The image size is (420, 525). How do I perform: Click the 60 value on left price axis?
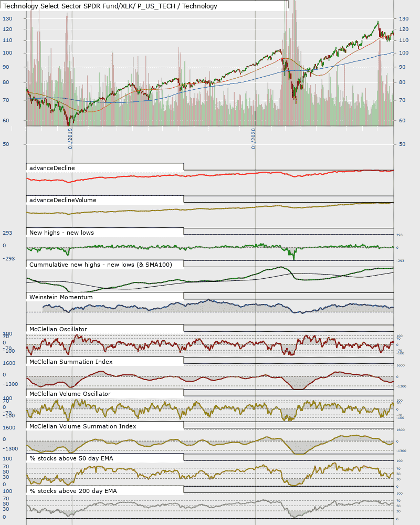coord(6,121)
